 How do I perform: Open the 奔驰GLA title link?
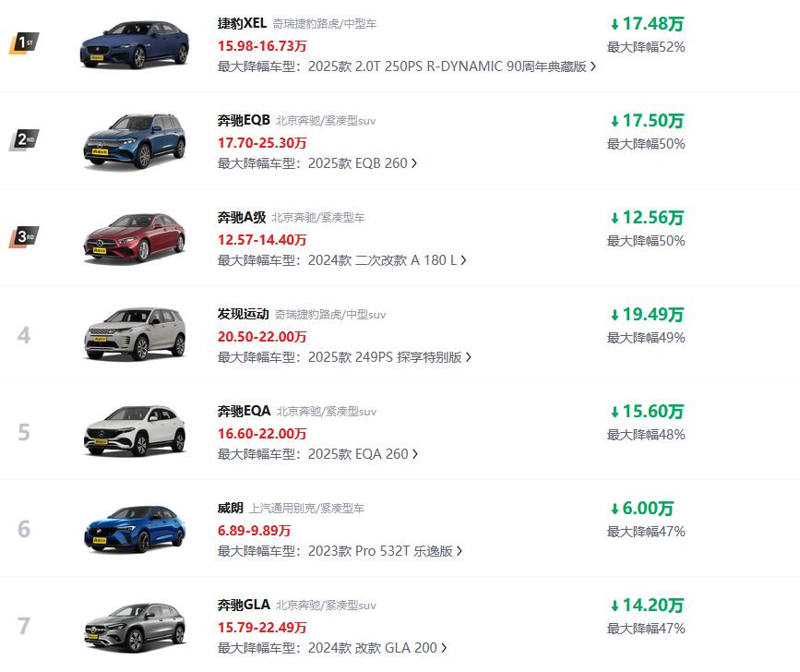click(244, 605)
